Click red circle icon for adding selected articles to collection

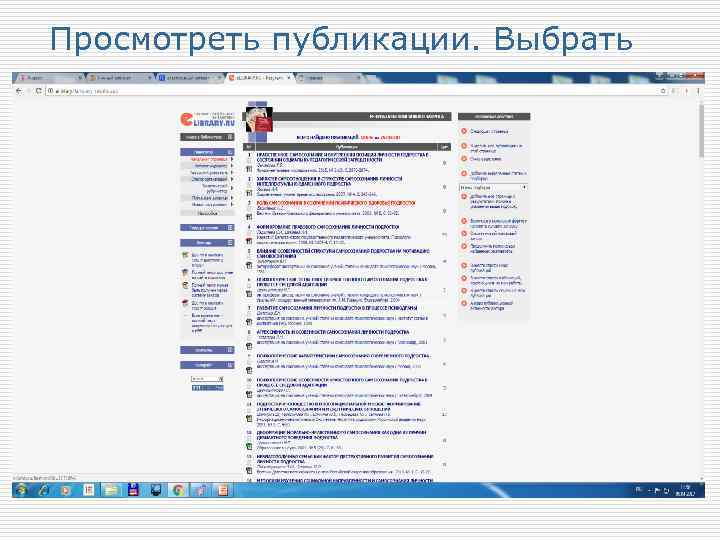click(x=464, y=174)
